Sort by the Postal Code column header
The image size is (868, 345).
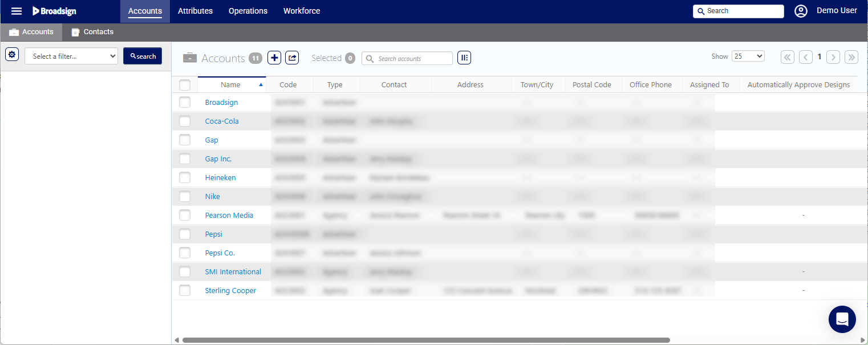pyautogui.click(x=592, y=85)
